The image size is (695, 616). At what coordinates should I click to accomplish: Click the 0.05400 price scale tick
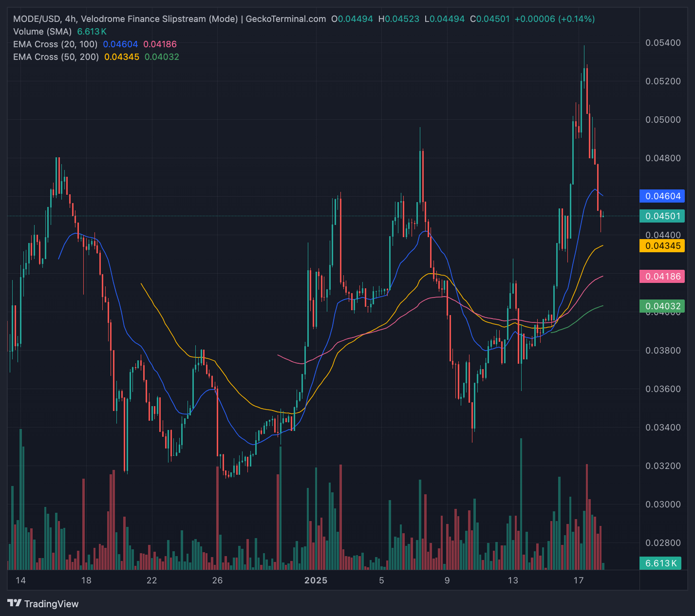pos(663,43)
